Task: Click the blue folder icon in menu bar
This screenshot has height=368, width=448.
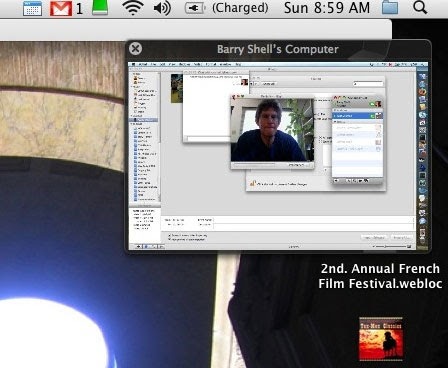Action: coord(390,8)
